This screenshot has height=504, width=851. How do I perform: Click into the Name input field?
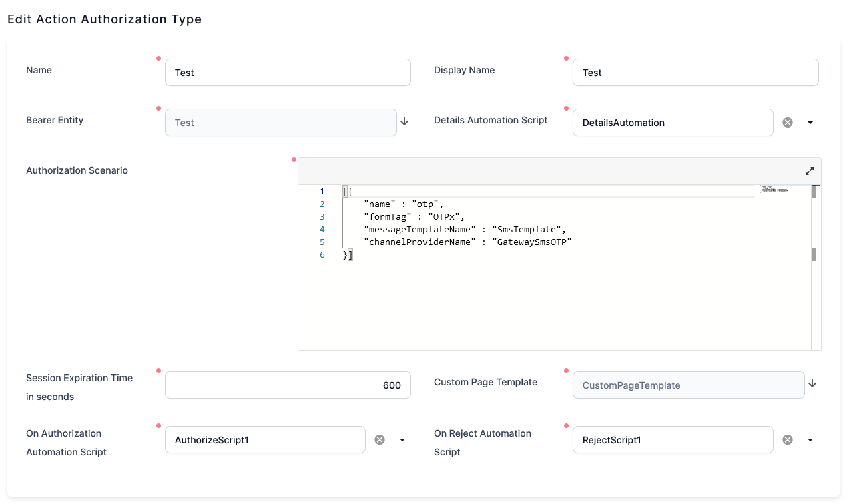tap(287, 73)
